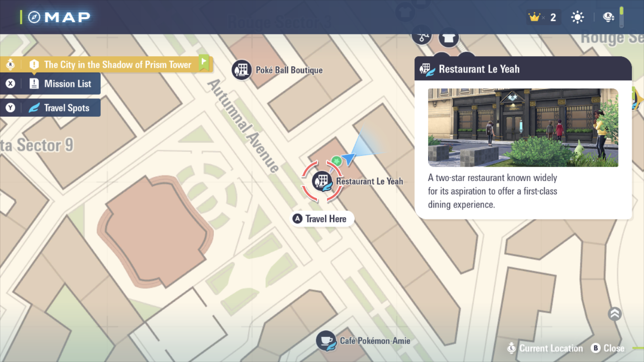Viewport: 644px width, 362px height.
Task: Click the clothing shop shirt icon
Action: pos(448,39)
